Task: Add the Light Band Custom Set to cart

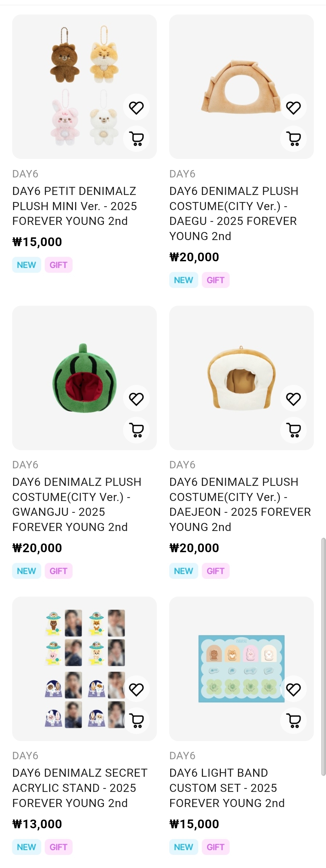Action: [293, 721]
